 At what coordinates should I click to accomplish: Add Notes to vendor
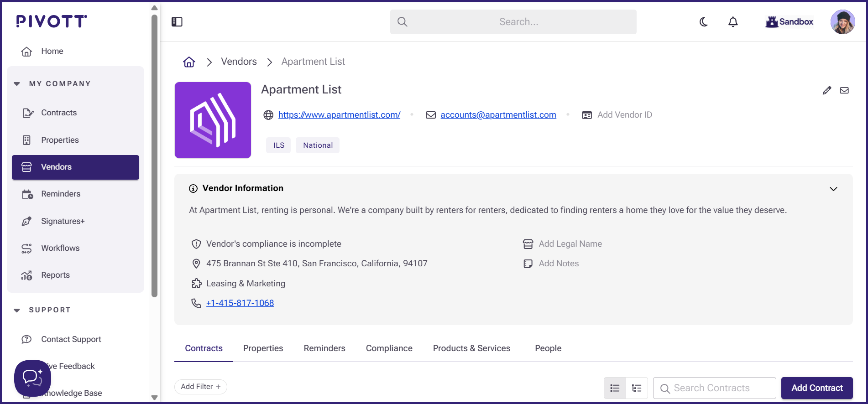coord(559,264)
